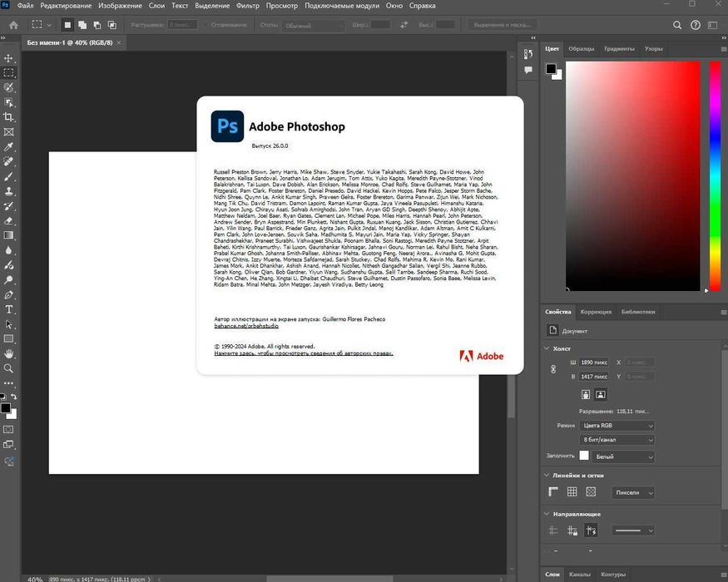
Task: Click the Home icon in options bar
Action: [13, 25]
